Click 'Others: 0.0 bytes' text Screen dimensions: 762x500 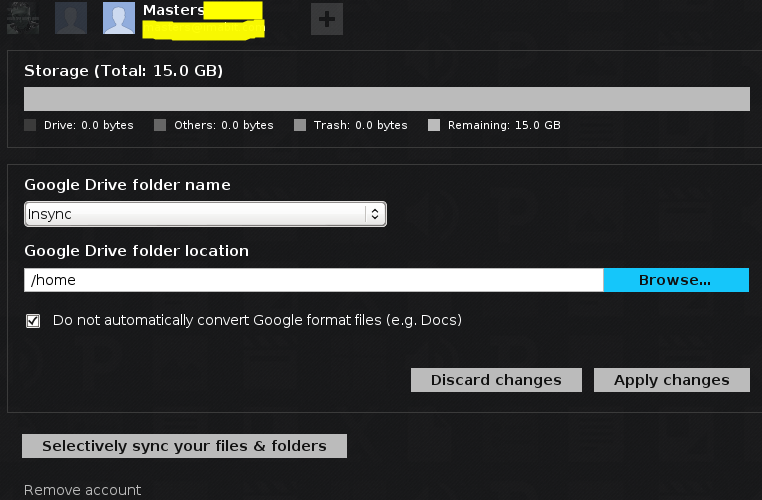[224, 125]
